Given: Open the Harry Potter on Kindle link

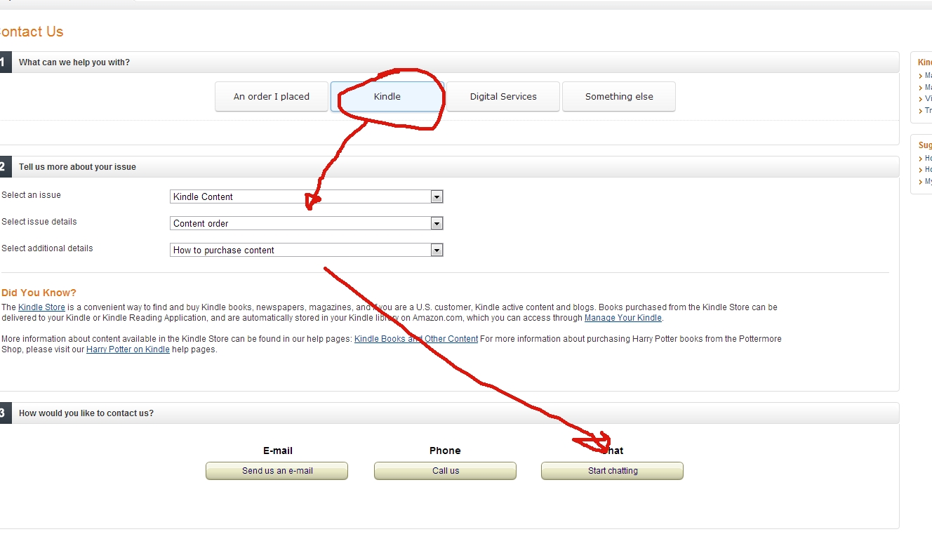Looking at the screenshot, I should click(x=128, y=349).
